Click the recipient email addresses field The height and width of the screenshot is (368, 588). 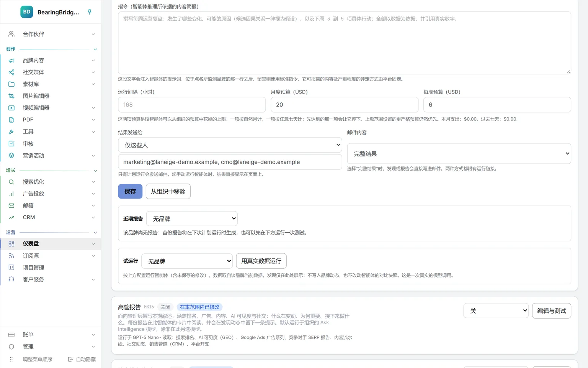point(230,162)
